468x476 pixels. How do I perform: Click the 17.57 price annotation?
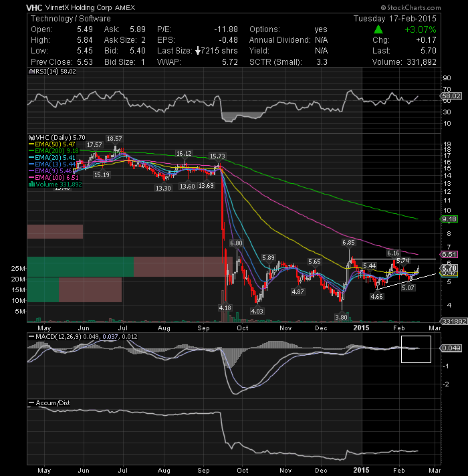pyautogui.click(x=94, y=145)
